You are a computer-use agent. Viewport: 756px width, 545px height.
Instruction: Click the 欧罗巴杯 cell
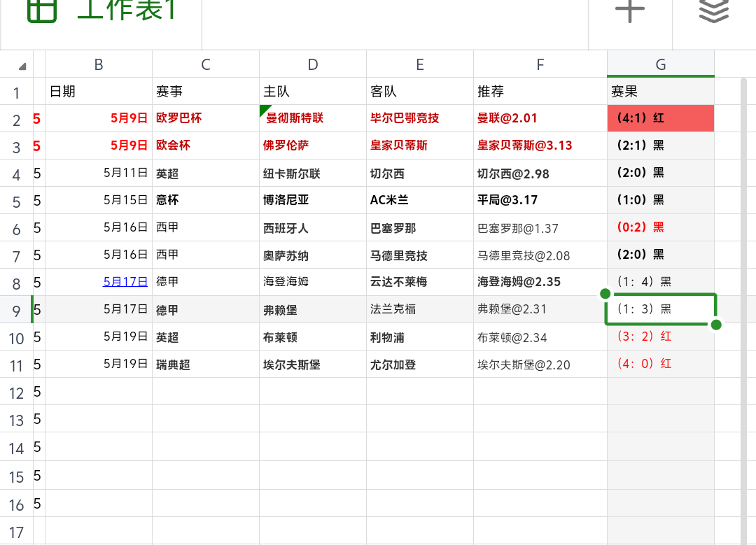[x=205, y=118]
